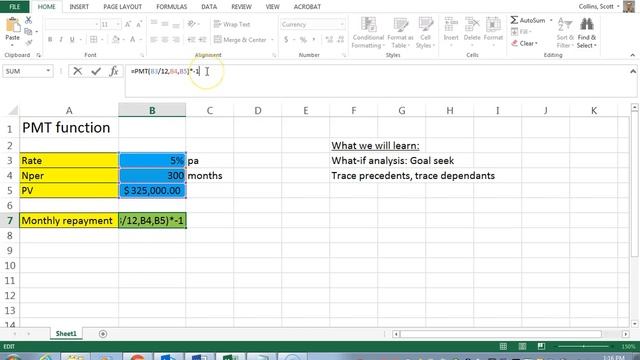Select the Monthly repayment label cell
The image size is (640, 360).
click(x=69, y=220)
